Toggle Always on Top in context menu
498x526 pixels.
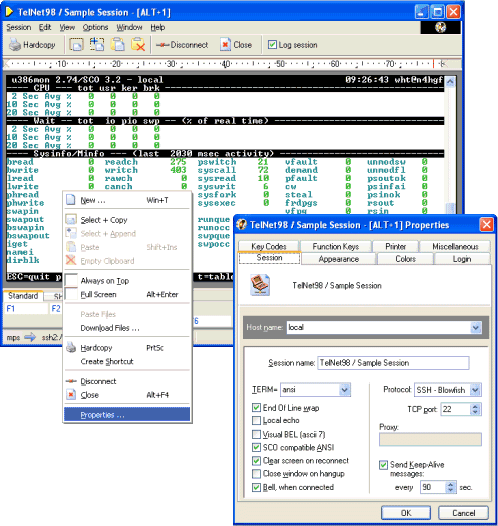pyautogui.click(x=127, y=281)
